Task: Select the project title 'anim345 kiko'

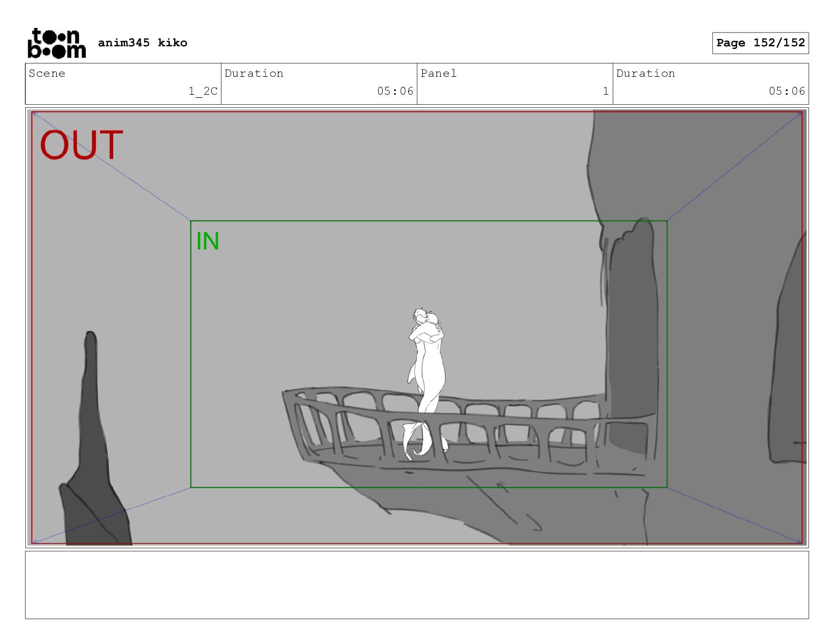Action: click(143, 43)
